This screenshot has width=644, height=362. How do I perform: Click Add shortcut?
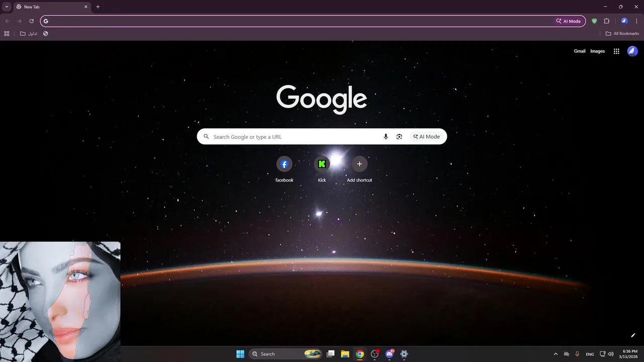pyautogui.click(x=359, y=169)
